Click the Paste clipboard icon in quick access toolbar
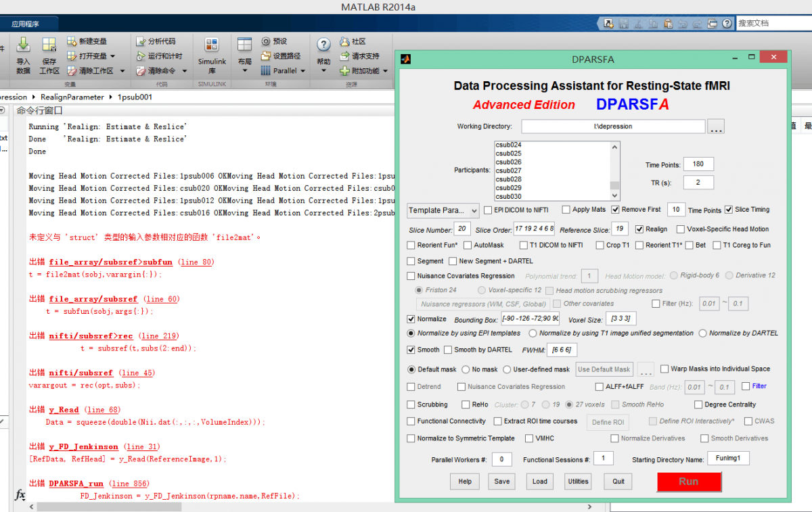The width and height of the screenshot is (812, 512). click(669, 24)
